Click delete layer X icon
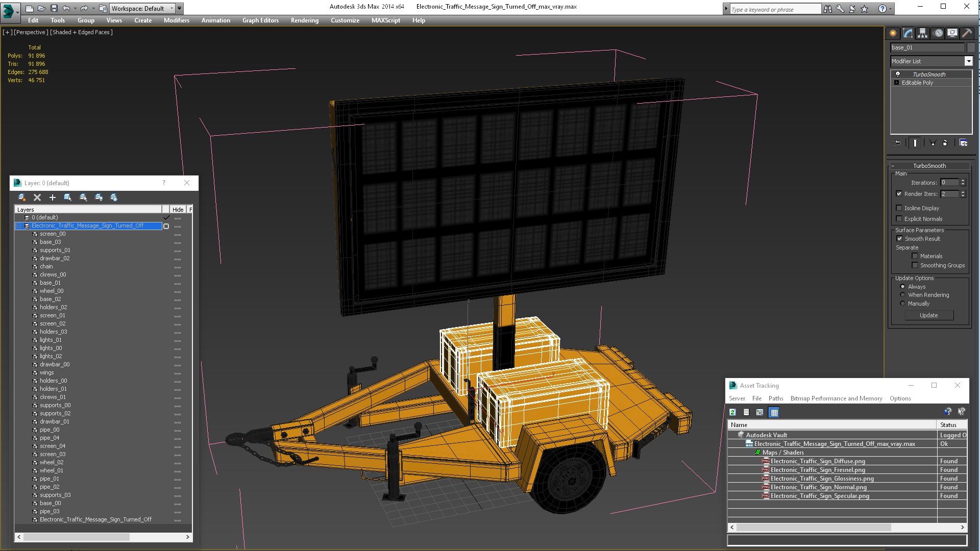This screenshot has height=551, width=980. point(37,197)
